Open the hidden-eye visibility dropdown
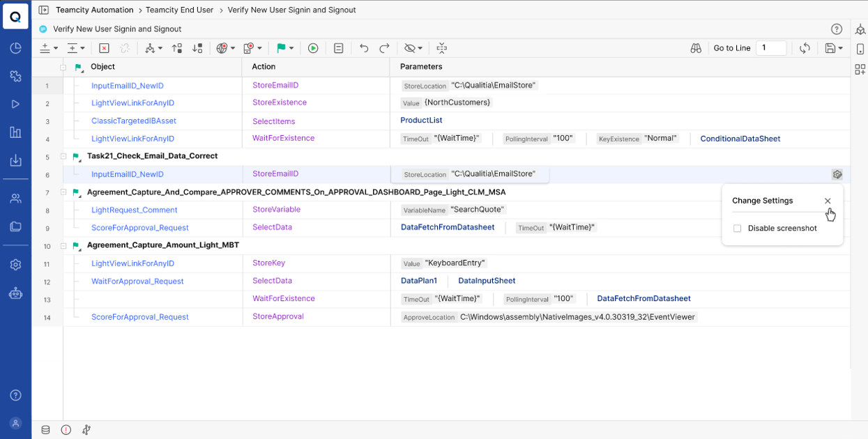Viewport: 868px width, 439px height. coord(420,49)
